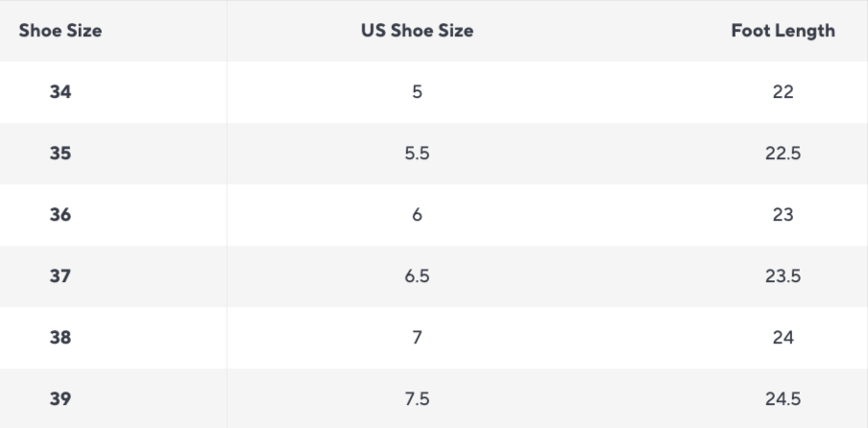Click the Shoe Size column header
This screenshot has width=868, height=428.
click(x=60, y=31)
